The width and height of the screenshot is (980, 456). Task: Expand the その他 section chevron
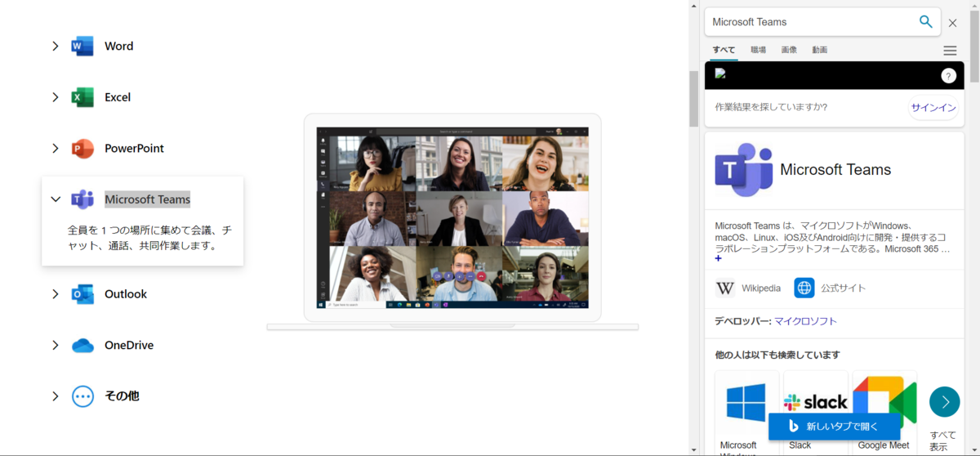56,396
